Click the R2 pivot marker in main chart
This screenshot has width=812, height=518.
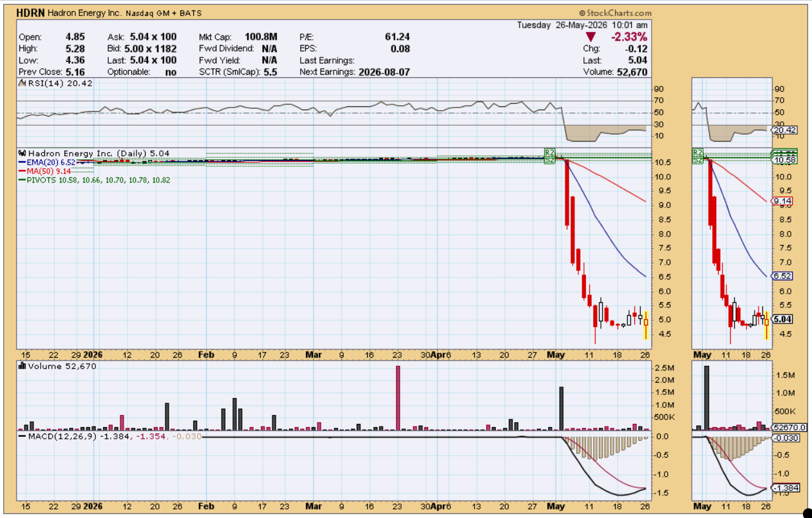coord(549,152)
